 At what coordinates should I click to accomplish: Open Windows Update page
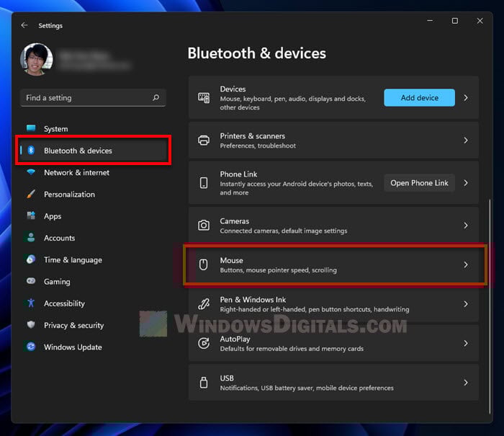pos(93,347)
